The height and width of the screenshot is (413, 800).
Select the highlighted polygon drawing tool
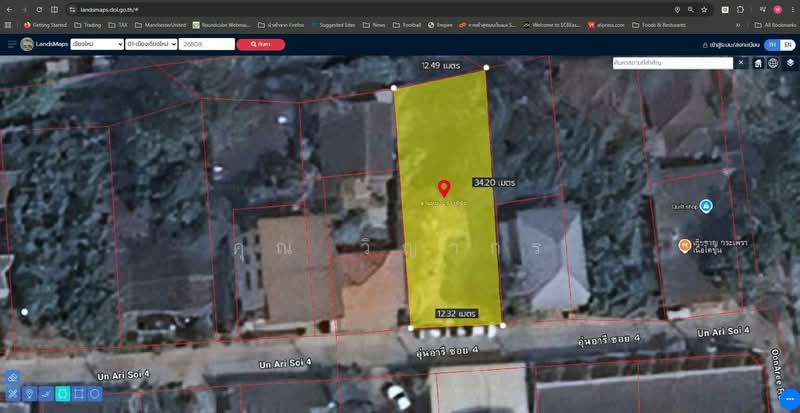click(62, 394)
